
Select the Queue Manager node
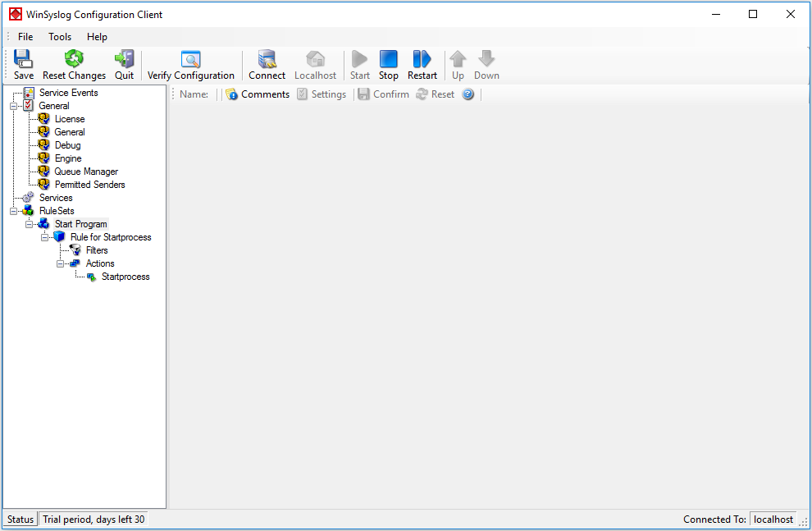tap(86, 172)
